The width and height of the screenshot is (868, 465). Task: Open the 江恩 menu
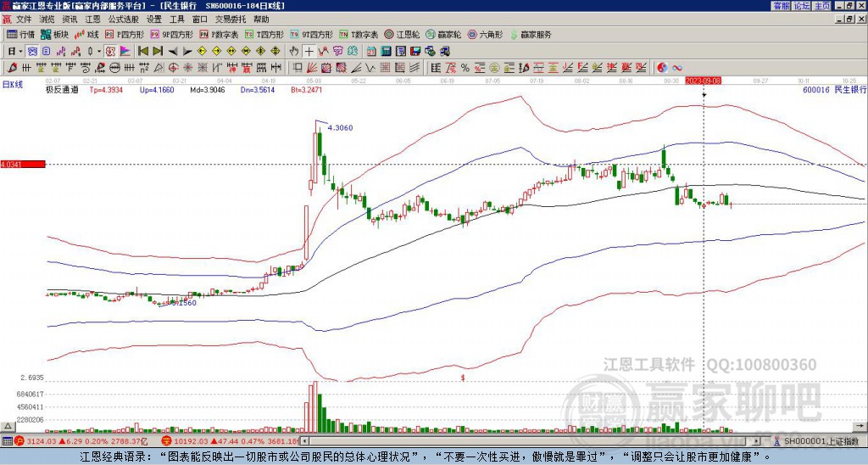(x=92, y=20)
